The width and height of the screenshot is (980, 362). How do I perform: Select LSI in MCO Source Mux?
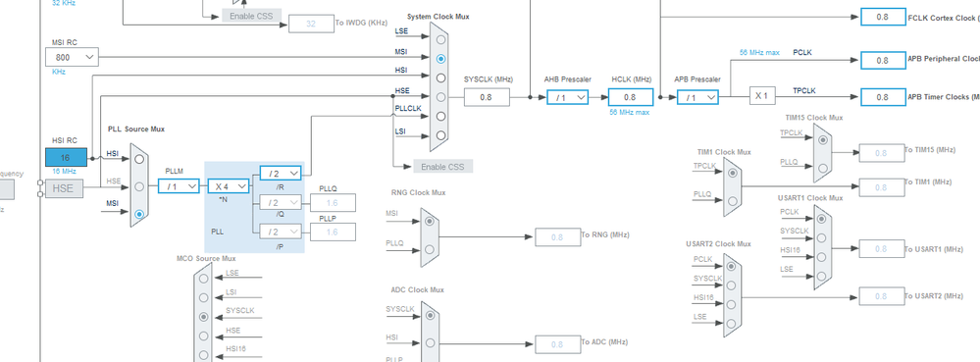click(203, 297)
